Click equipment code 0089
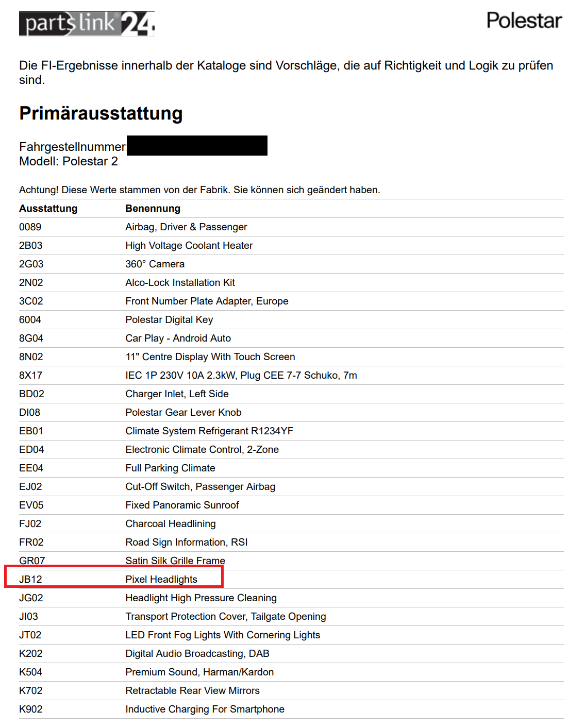This screenshot has width=568, height=728. coord(30,227)
